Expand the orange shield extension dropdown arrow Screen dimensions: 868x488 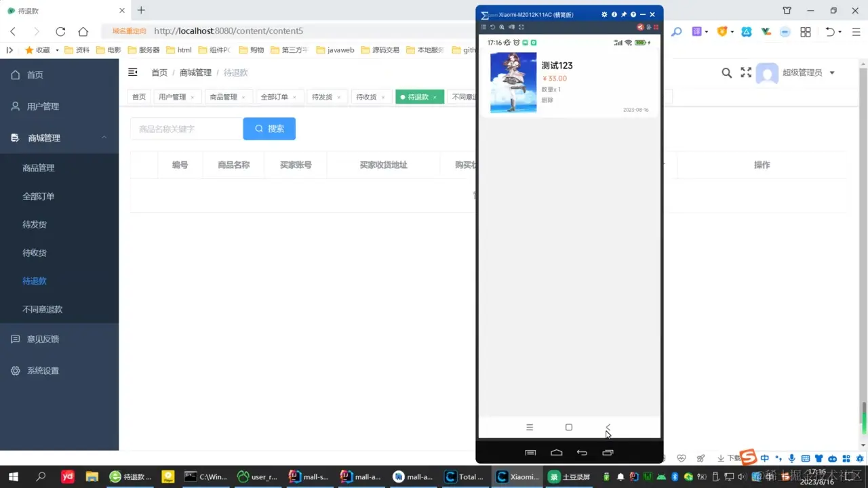pyautogui.click(x=732, y=32)
